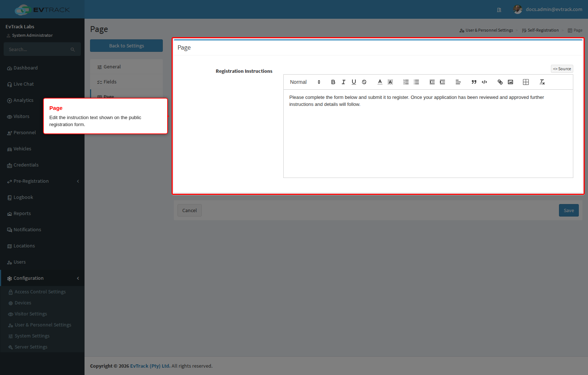Follow the User & Personnel Settings breadcrumb
588x375 pixels.
coord(486,30)
